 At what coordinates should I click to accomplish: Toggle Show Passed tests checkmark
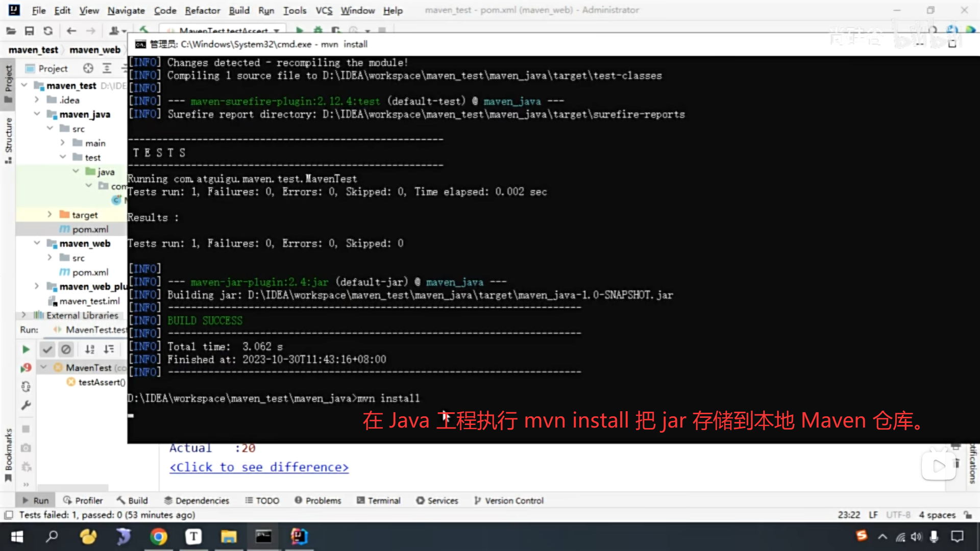[x=47, y=349]
